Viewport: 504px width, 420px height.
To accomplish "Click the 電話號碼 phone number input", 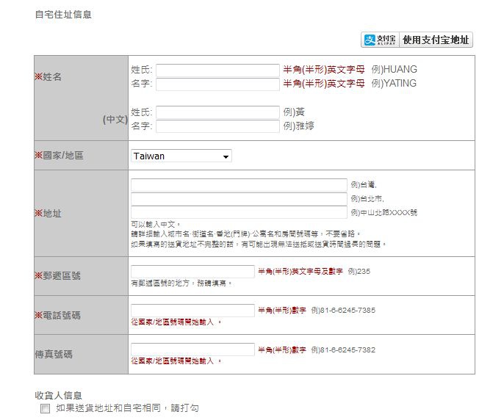I will tap(192, 311).
